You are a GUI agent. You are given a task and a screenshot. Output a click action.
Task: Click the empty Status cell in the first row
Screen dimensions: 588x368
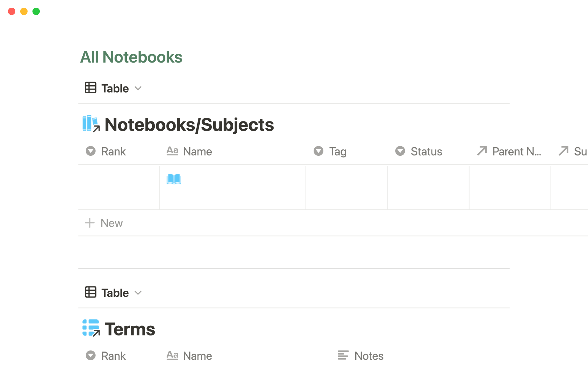click(428, 188)
